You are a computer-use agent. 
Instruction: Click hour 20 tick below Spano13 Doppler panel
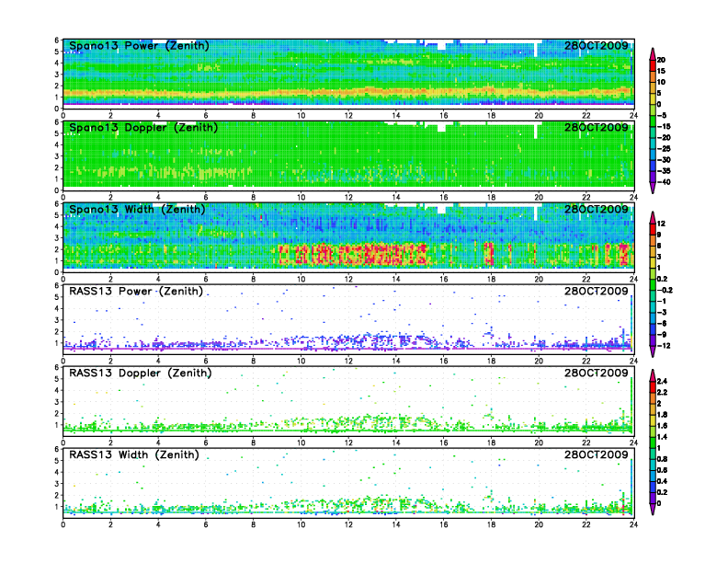(x=539, y=197)
